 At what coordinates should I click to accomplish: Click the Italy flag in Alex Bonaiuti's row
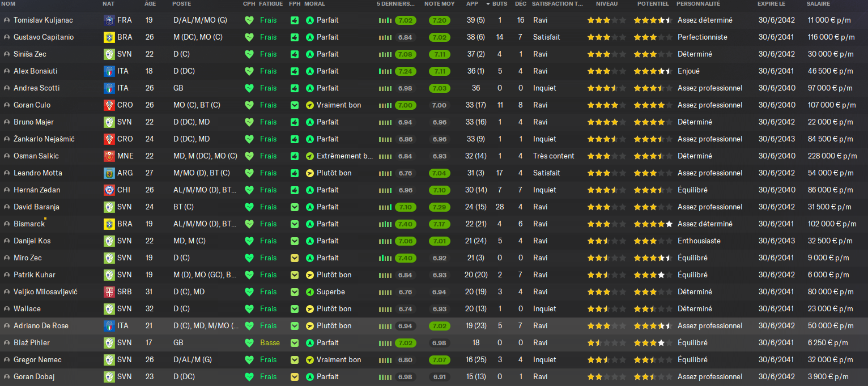(109, 71)
